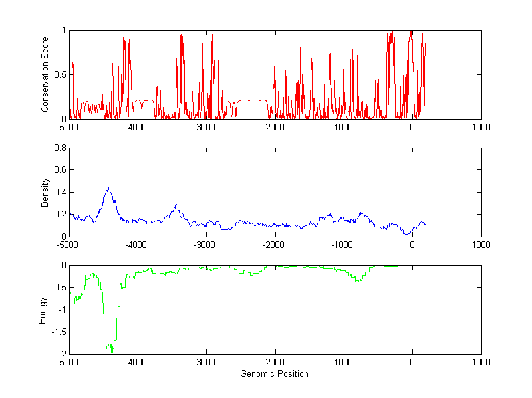The width and height of the screenshot is (532, 398).
Task: Click the Conservation Score y-axis label
Action: coord(45,74)
